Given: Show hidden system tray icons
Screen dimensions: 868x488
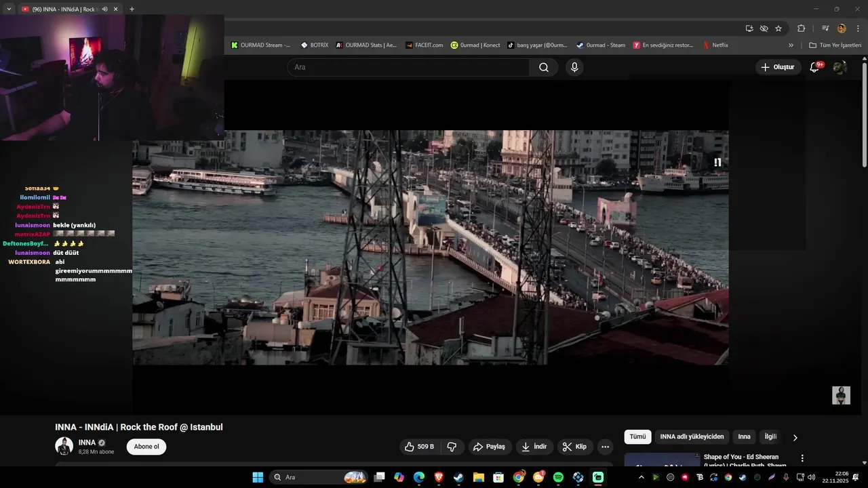Looking at the screenshot, I should tap(642, 477).
